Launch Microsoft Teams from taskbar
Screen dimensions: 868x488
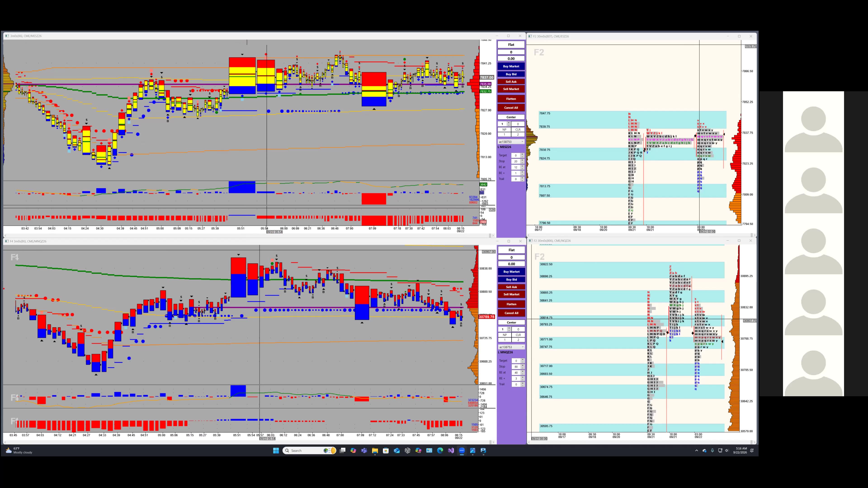click(364, 451)
